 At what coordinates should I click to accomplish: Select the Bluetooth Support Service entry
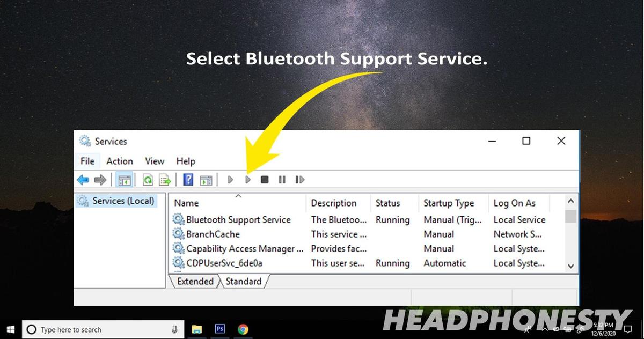pyautogui.click(x=239, y=219)
